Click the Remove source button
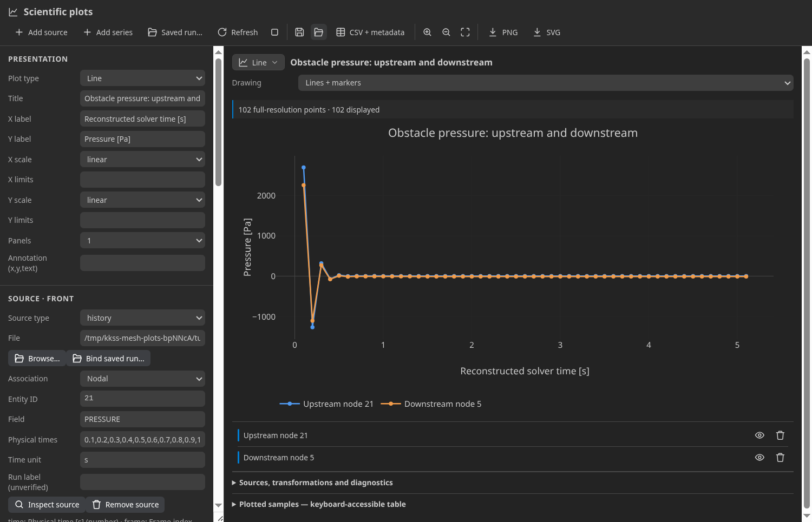The height and width of the screenshot is (522, 812). tap(125, 505)
